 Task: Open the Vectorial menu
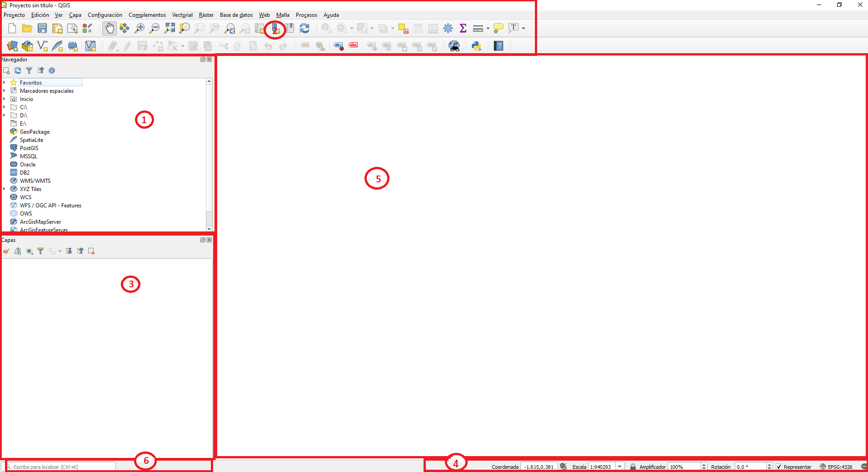coord(182,15)
